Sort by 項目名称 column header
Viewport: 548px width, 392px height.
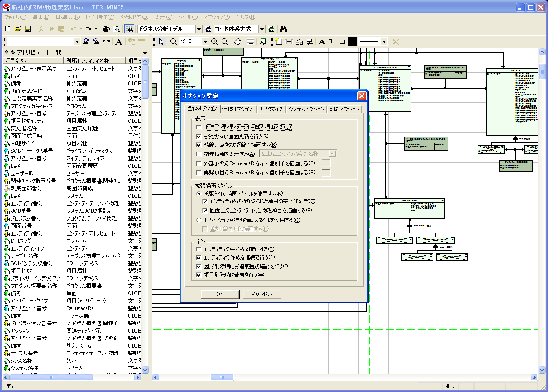[33, 60]
